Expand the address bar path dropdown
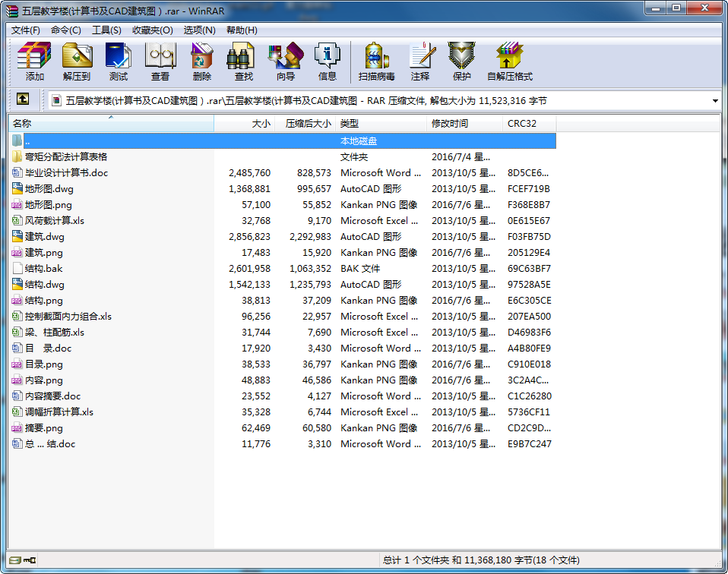Viewport: 728px width, 574px height. [x=715, y=101]
